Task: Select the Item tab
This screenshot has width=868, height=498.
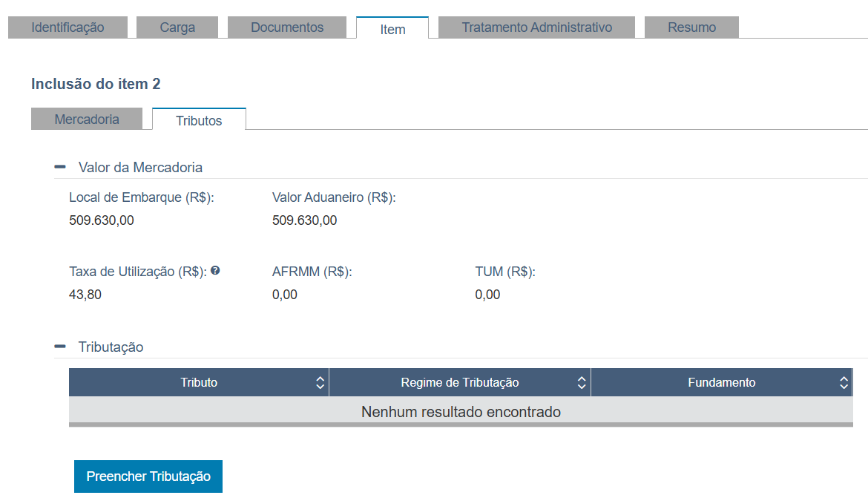Action: point(392,28)
